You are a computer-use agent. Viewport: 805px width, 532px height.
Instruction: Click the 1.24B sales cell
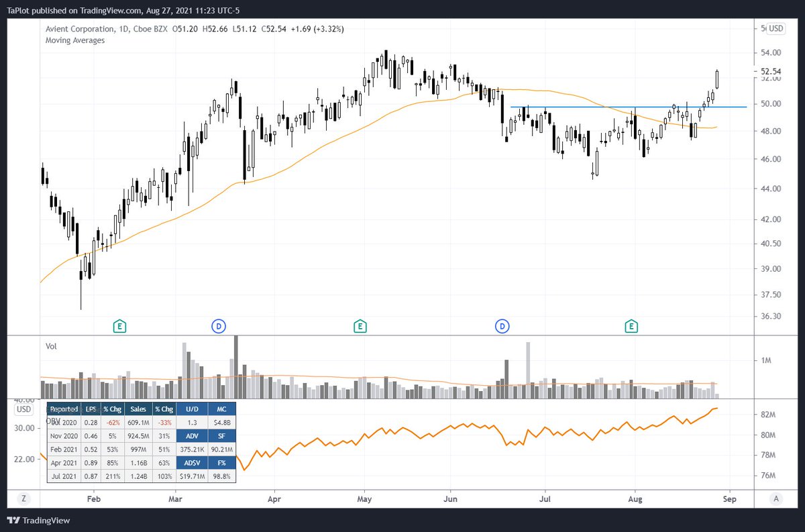138,476
